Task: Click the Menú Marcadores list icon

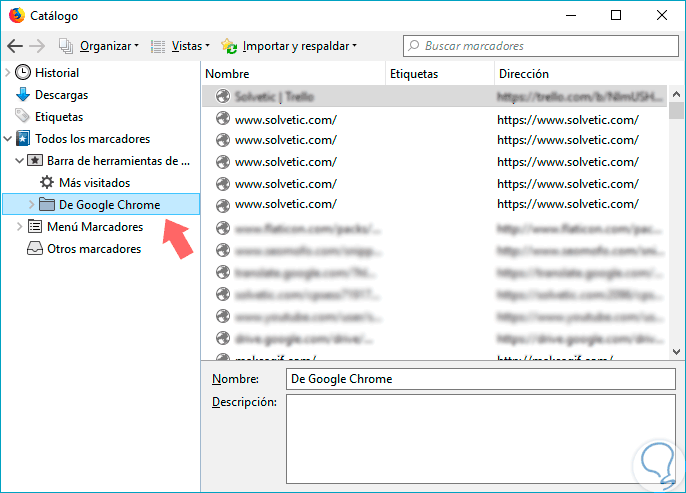Action: [x=35, y=226]
